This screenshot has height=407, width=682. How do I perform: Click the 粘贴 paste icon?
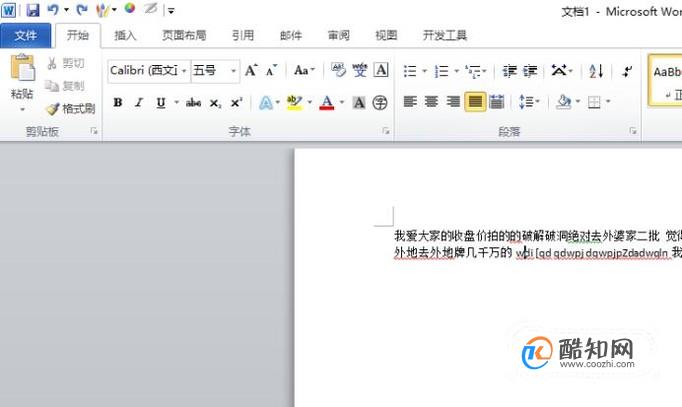(23, 67)
